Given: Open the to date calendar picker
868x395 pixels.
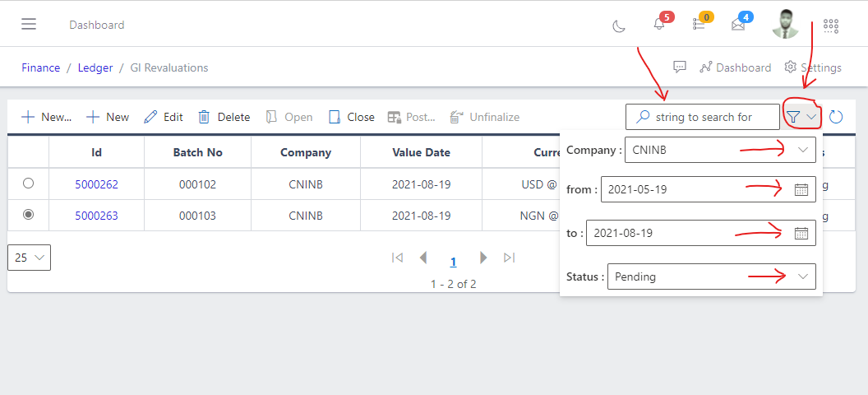Looking at the screenshot, I should pyautogui.click(x=801, y=233).
